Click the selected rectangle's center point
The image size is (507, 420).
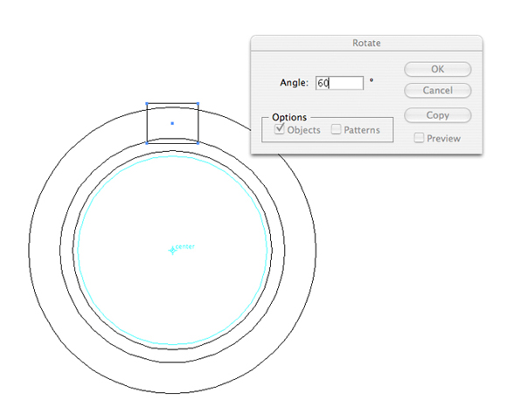[172, 123]
